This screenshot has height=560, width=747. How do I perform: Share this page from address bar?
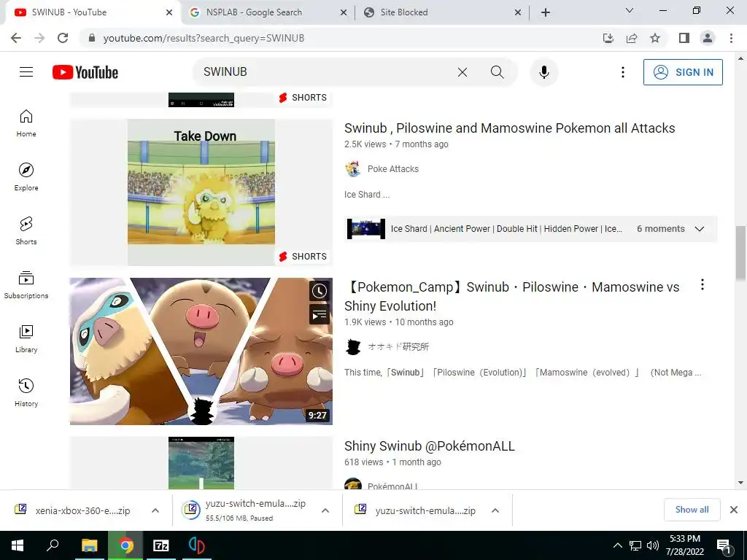pos(632,38)
